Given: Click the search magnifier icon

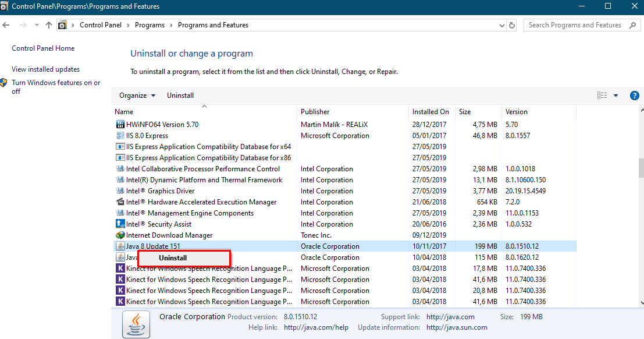Looking at the screenshot, I should pyautogui.click(x=632, y=25).
